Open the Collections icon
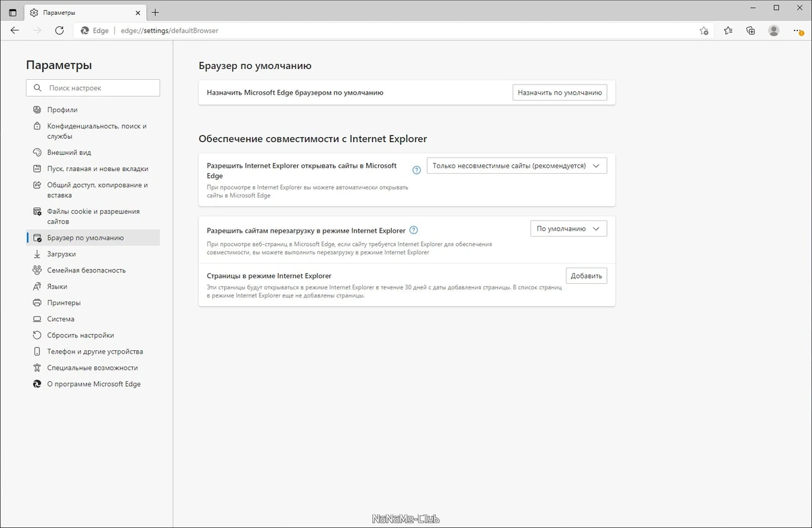This screenshot has width=812, height=528. (x=750, y=30)
